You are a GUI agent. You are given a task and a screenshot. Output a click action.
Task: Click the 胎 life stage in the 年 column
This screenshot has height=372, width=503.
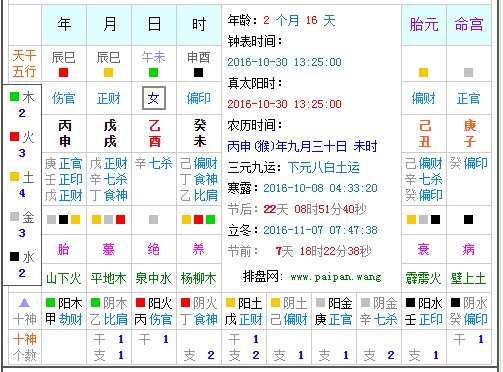(63, 249)
